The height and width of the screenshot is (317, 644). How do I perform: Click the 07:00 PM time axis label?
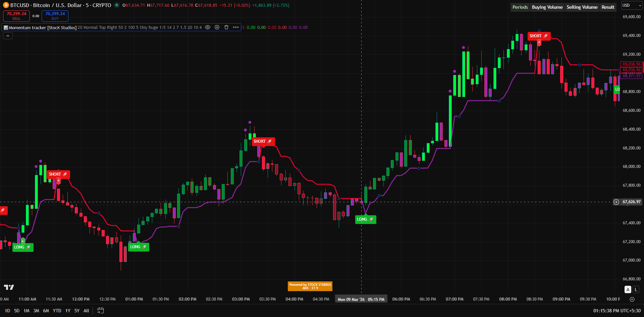(454, 299)
